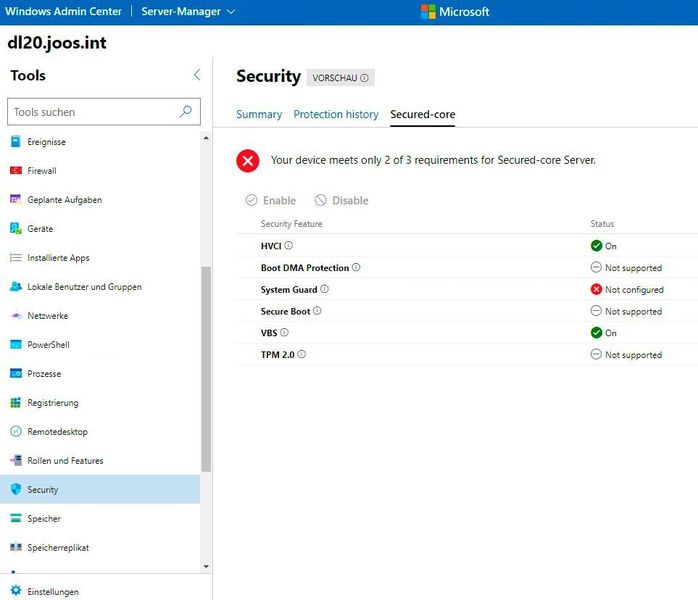The width and height of the screenshot is (698, 600).
Task: Open Geplante Aufgaben calendar icon
Action: pyautogui.click(x=16, y=199)
